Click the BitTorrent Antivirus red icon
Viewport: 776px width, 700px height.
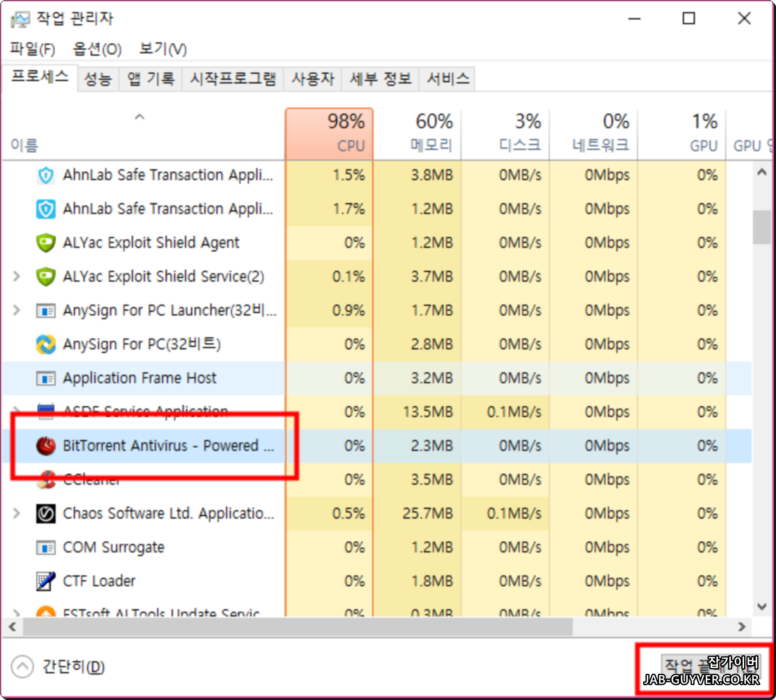coord(46,446)
